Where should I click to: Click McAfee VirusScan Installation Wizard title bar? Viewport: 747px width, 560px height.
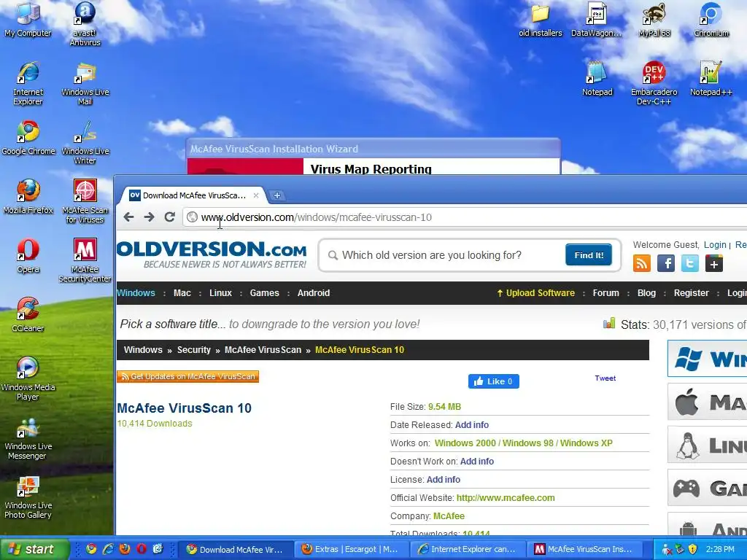373,149
